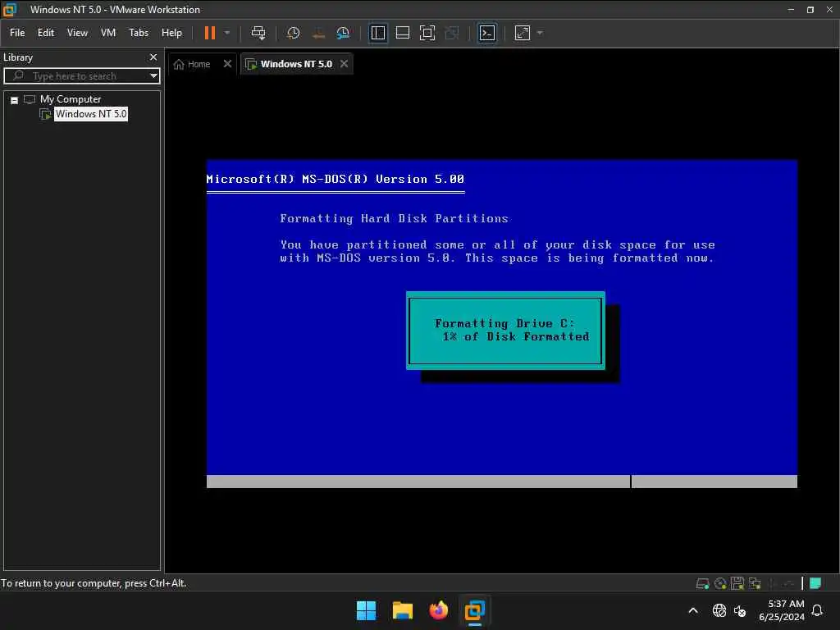The height and width of the screenshot is (630, 840).
Task: Open the Help menu
Action: coord(171,33)
